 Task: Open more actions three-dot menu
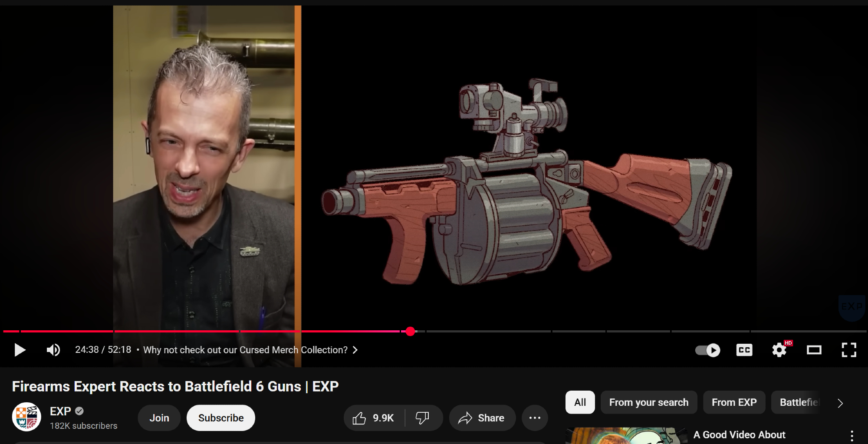(x=535, y=418)
